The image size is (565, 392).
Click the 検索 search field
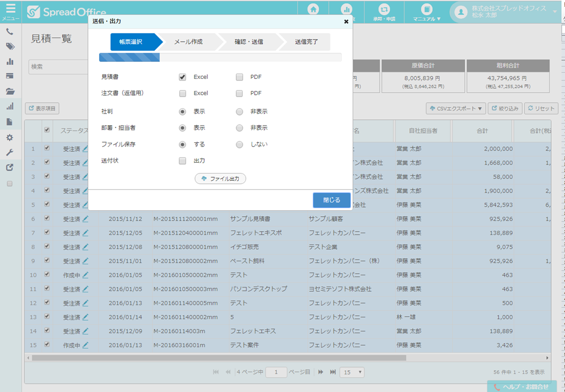pos(59,67)
